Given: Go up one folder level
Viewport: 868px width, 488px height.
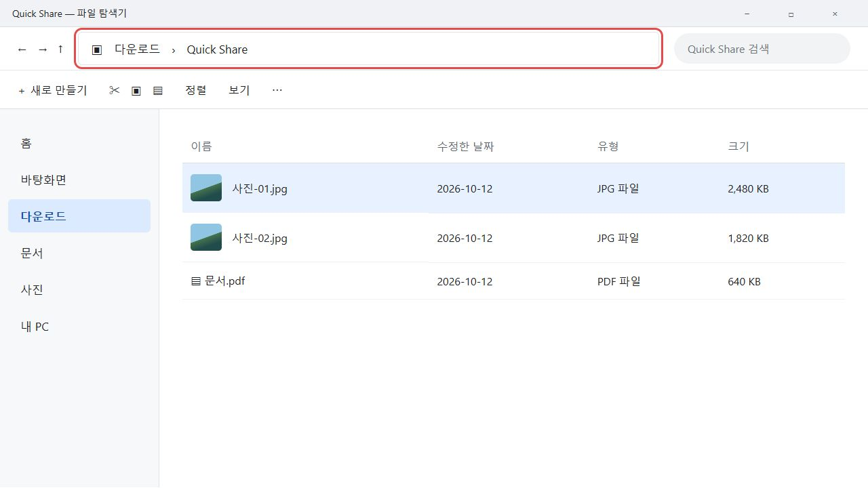Looking at the screenshot, I should 60,49.
